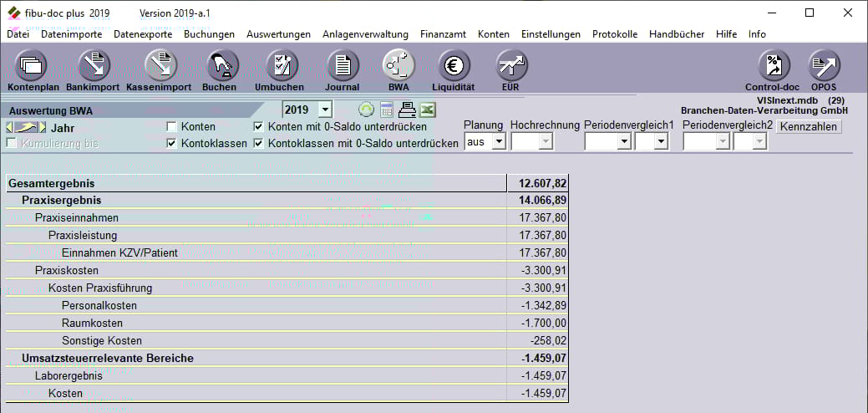Export the BWA to Excel
This screenshot has width=868, height=413.
[x=427, y=110]
